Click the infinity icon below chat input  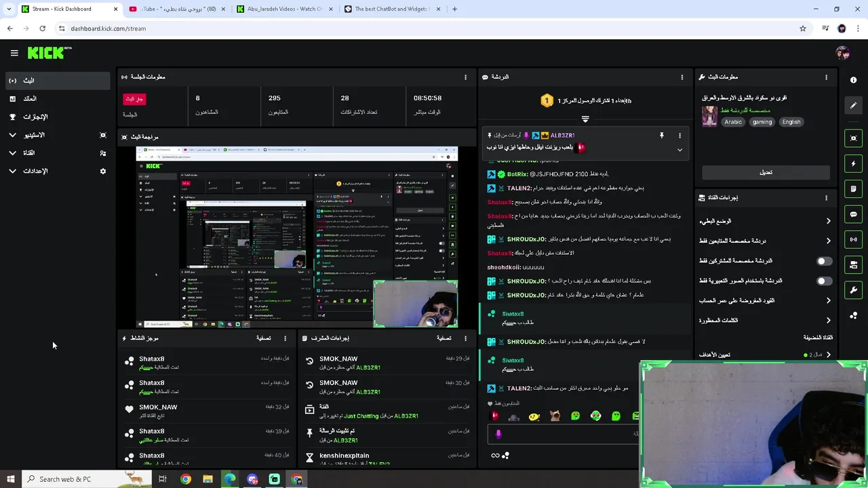coord(495,455)
